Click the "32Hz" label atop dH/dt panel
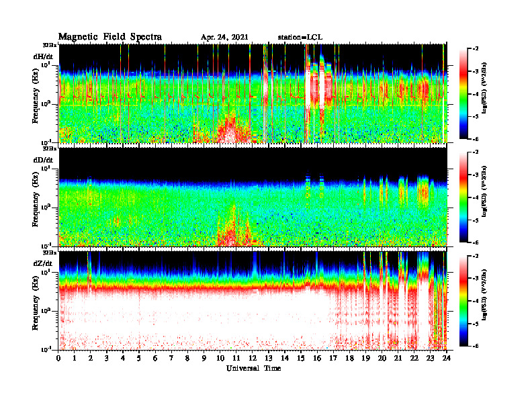This screenshot has height=411, width=532. 50,44
